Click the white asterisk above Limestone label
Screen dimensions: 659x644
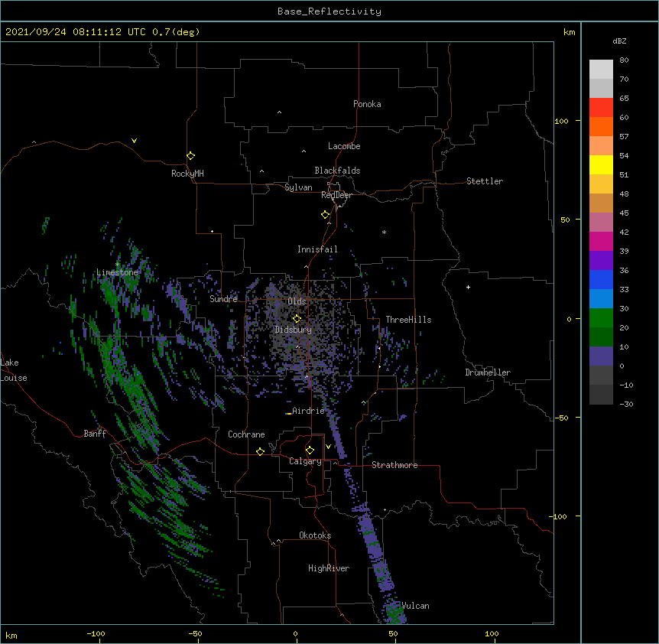click(117, 265)
